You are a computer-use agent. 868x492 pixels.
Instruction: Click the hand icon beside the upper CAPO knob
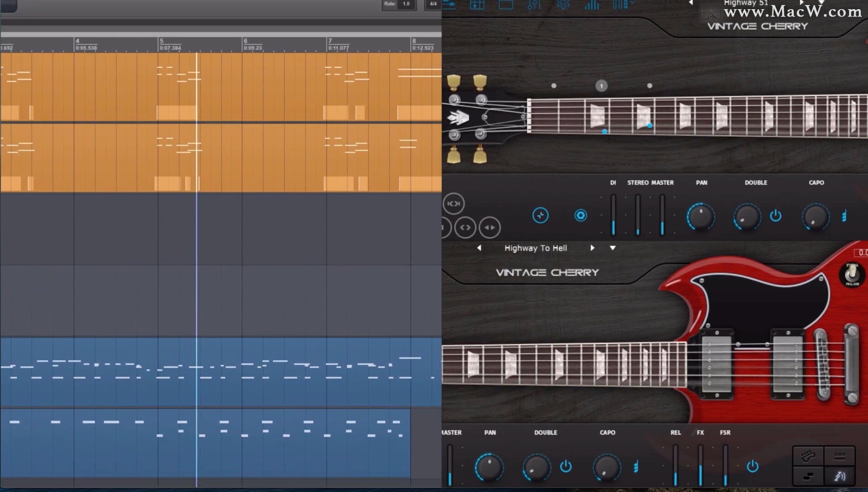tap(844, 216)
